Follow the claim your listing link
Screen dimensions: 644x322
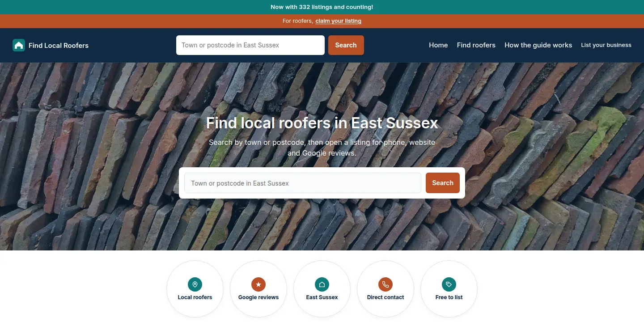[339, 21]
